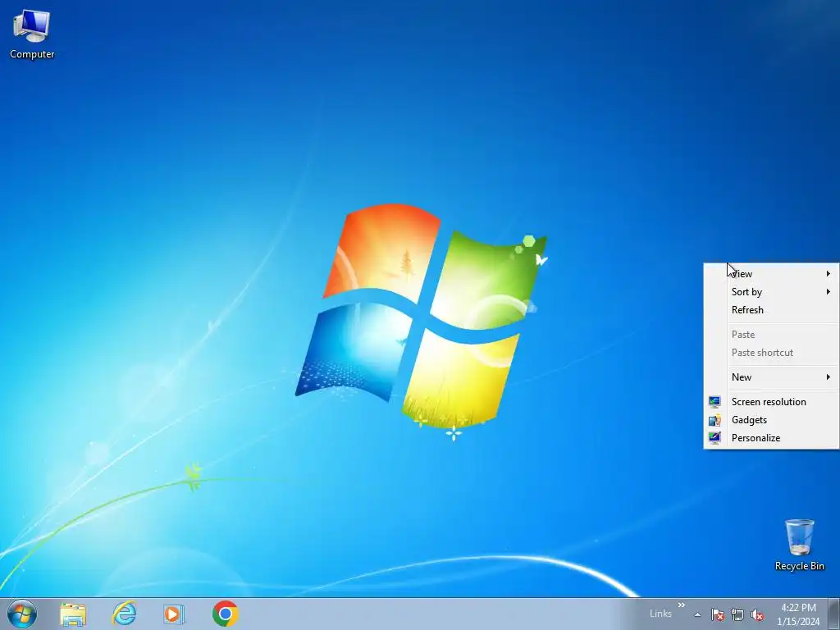Viewport: 840px width, 630px height.
Task: Expand the Links toolbar chevron
Action: (x=682, y=605)
